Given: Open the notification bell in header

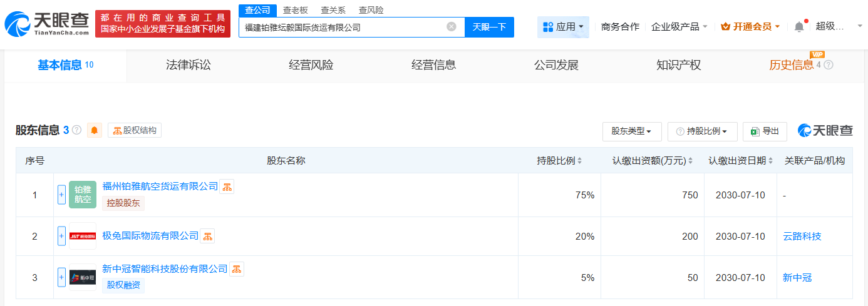Looking at the screenshot, I should coord(798,27).
